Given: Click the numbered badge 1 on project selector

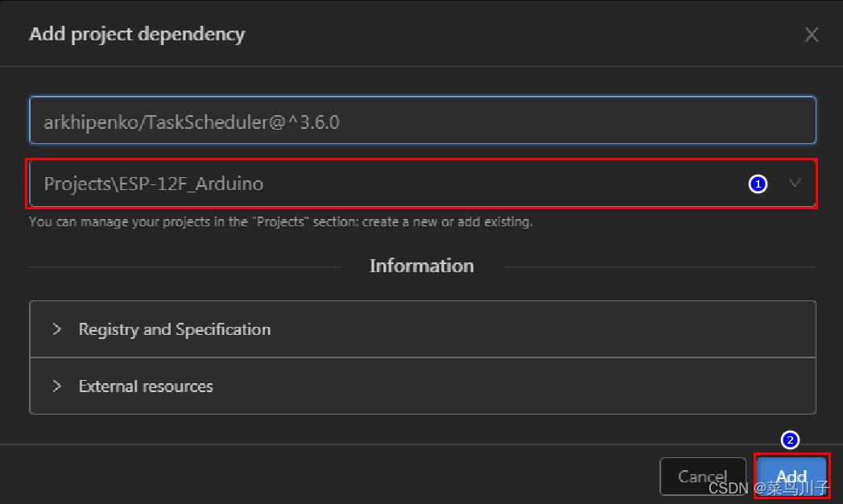Looking at the screenshot, I should [758, 184].
